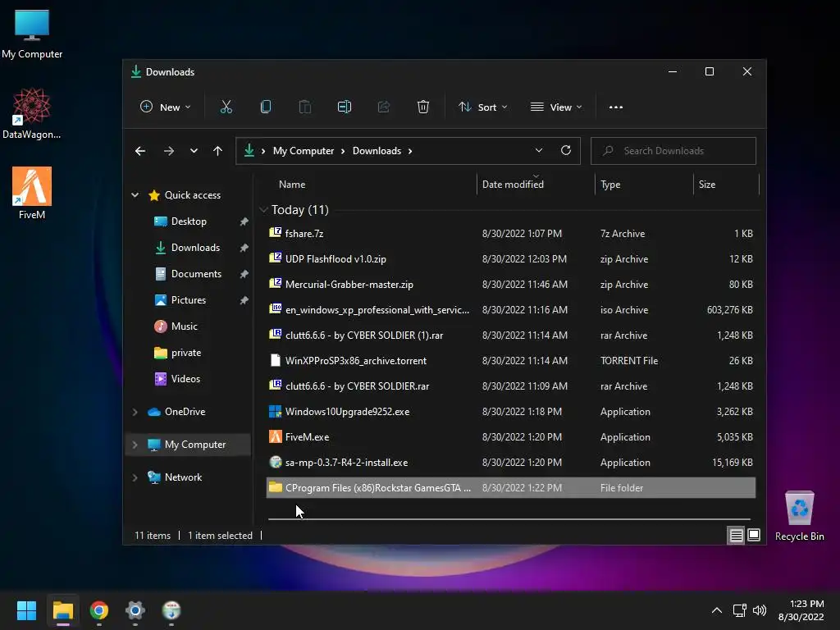Open Settings gear from taskbar
Viewport: 840px width, 630px height.
pos(135,610)
